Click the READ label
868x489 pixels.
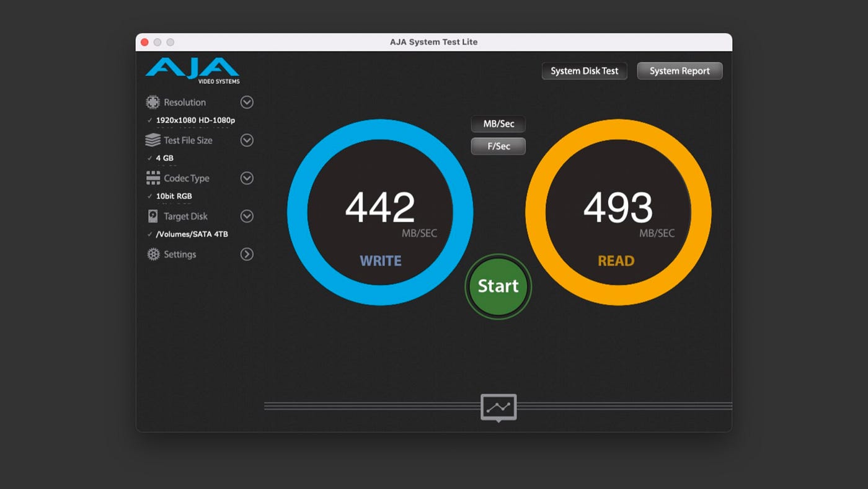pyautogui.click(x=616, y=261)
